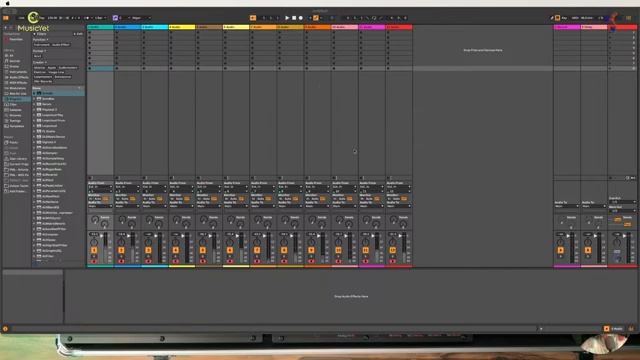This screenshot has width=640, height=360.
Task: Toggle the browser show/hide icon at top-left
Action: [x=6, y=18]
